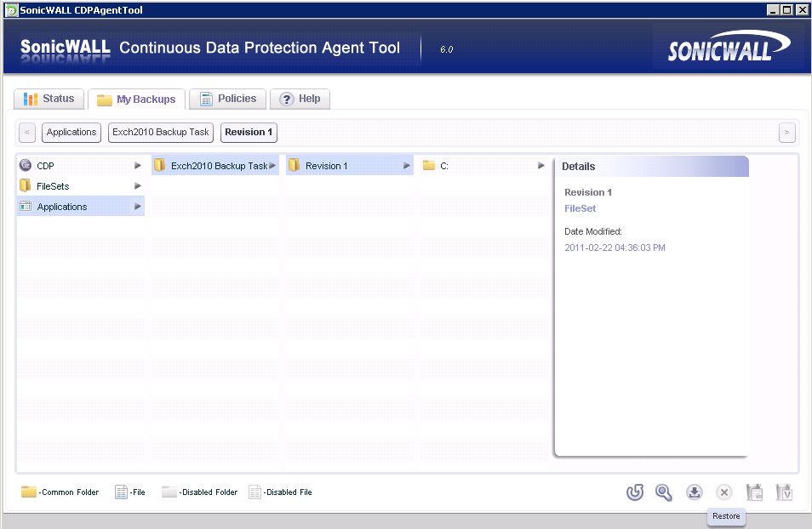The height and width of the screenshot is (529, 812).
Task: Expand arrow on Revision 1 row
Action: point(407,166)
